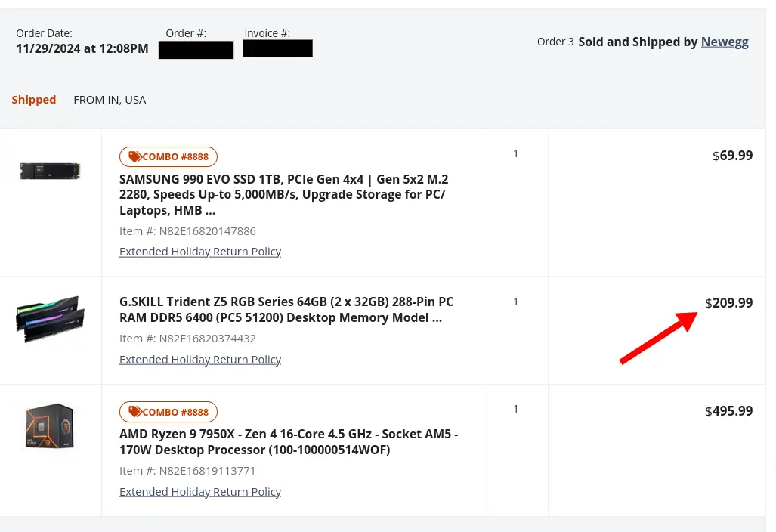Click Item #: N82E16820374432
Screen dimensions: 776x532
click(187, 339)
